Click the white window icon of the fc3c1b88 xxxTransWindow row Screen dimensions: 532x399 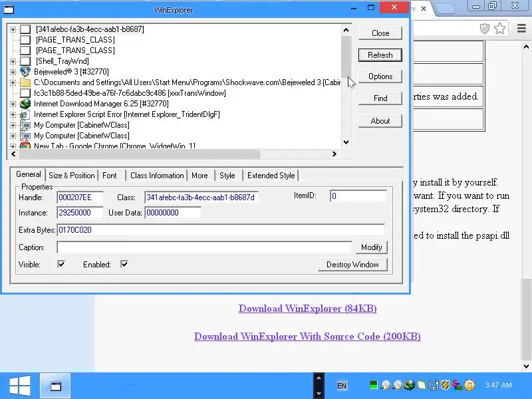tap(25, 93)
